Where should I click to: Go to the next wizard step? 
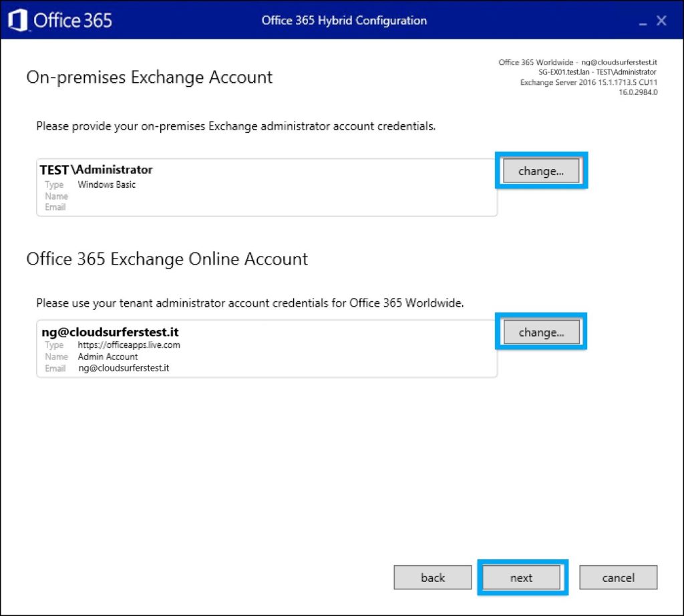tap(521, 578)
